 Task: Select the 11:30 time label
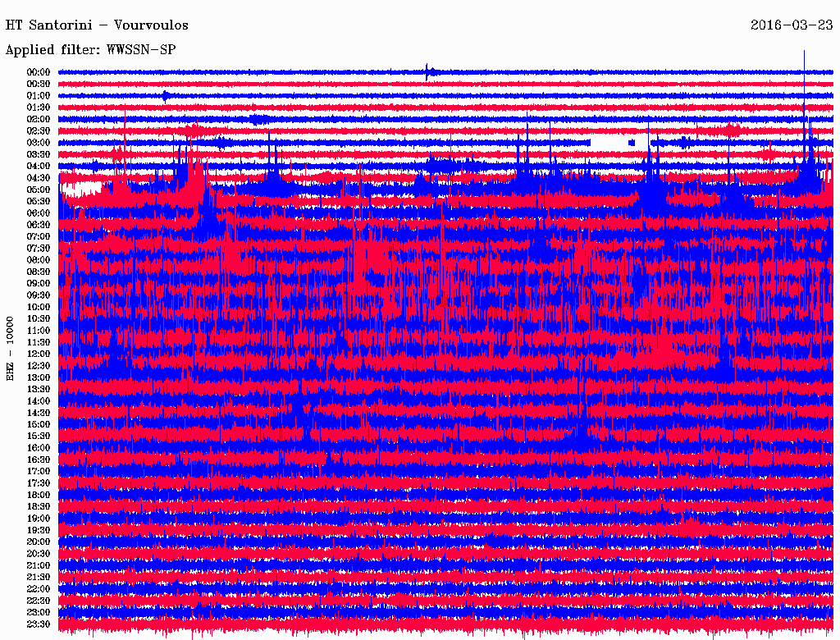pyautogui.click(x=39, y=342)
